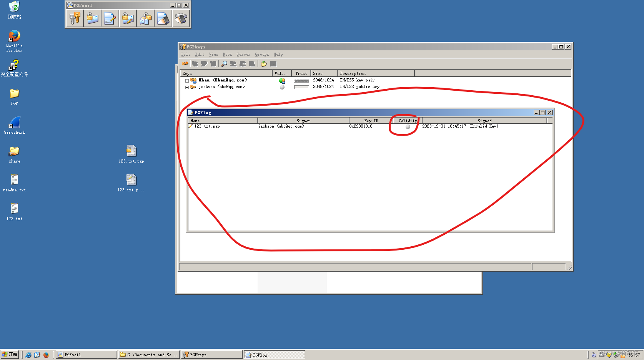Click the Description column header
Screen dimensions: 644x360
click(x=376, y=73)
